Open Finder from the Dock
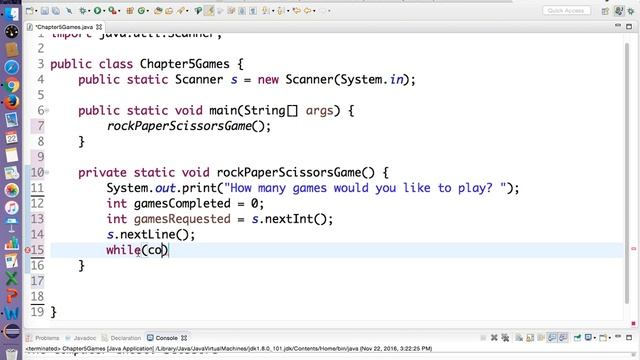640x360 pixels. [11, 13]
